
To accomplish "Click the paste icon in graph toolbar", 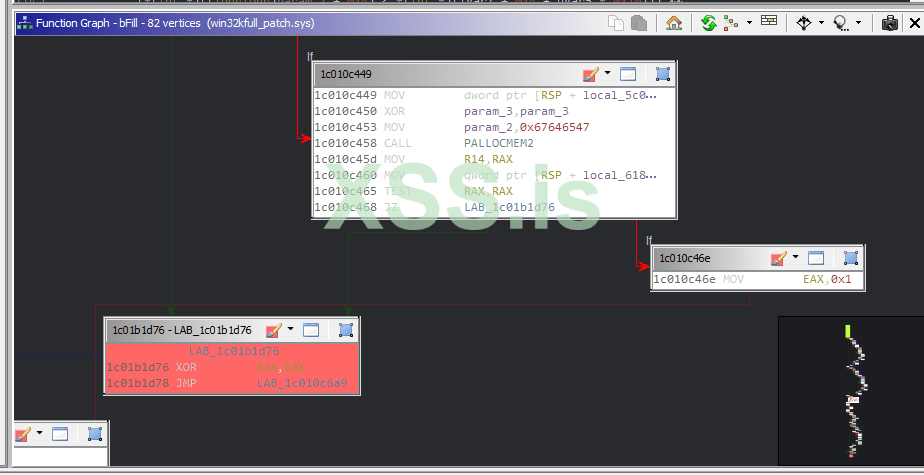I will (639, 24).
